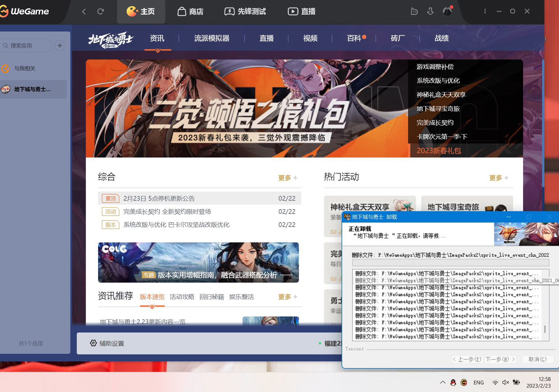
Task: Open 2月23日 5点停机更新公告
Action: click(x=199, y=198)
